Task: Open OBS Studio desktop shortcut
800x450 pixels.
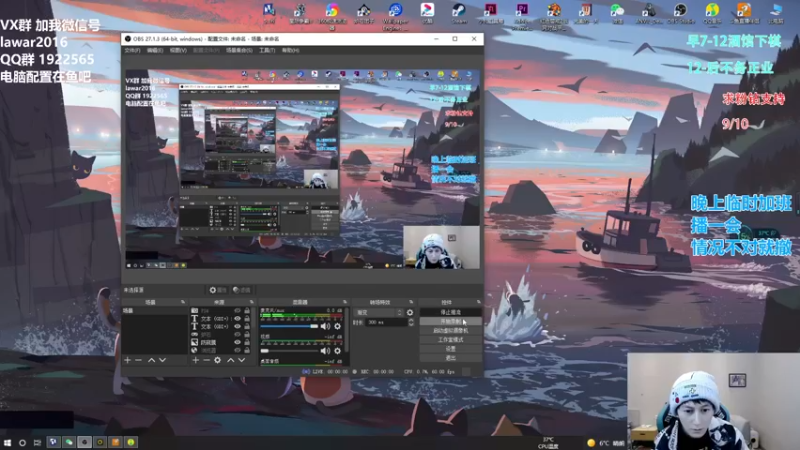Action: [x=680, y=14]
